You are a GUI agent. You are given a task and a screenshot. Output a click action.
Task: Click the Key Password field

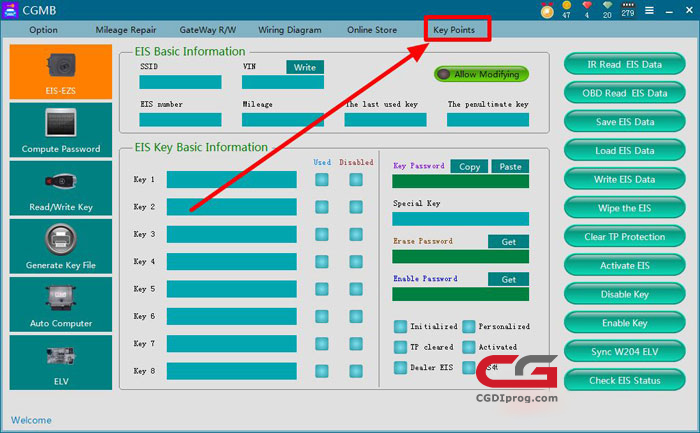461,181
